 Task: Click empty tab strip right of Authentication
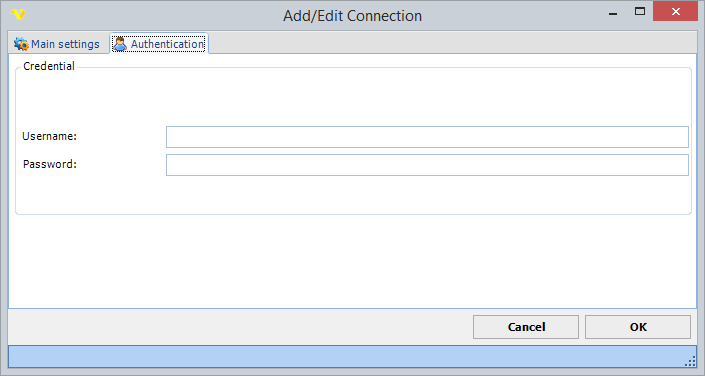tap(452, 43)
